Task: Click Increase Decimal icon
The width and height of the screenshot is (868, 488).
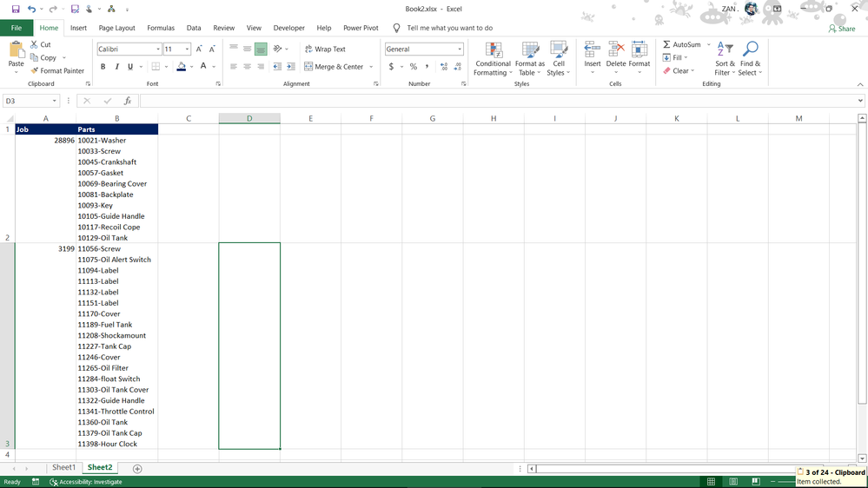Action: [x=444, y=66]
